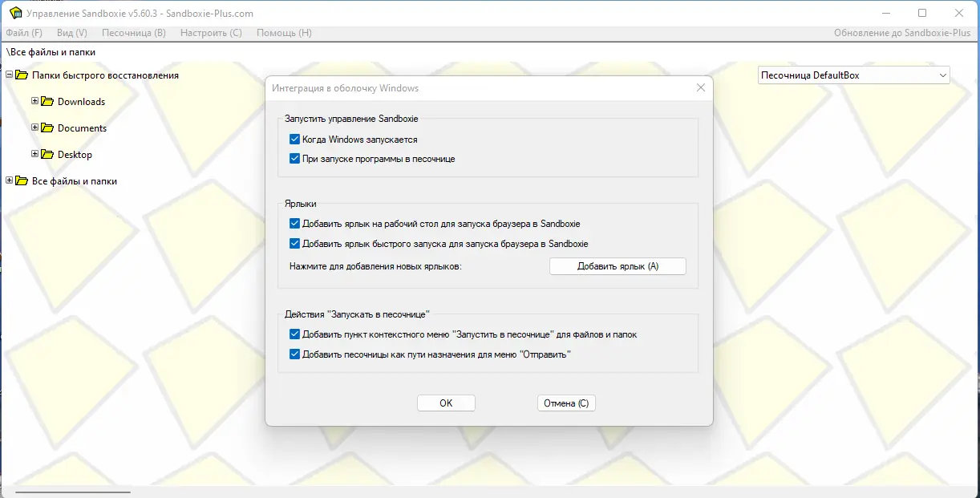Click the Sandboxie app icon in title bar
The width and height of the screenshot is (980, 498).
point(15,13)
